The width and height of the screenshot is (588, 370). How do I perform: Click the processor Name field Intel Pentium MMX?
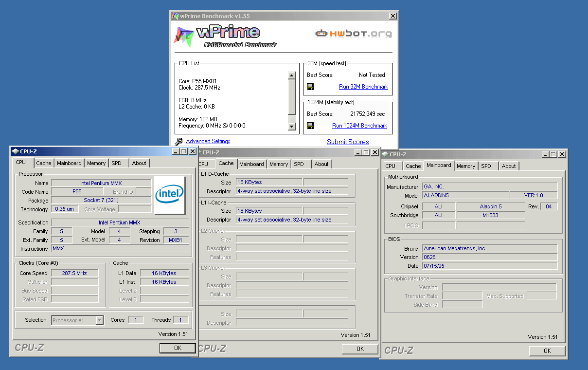coord(101,183)
